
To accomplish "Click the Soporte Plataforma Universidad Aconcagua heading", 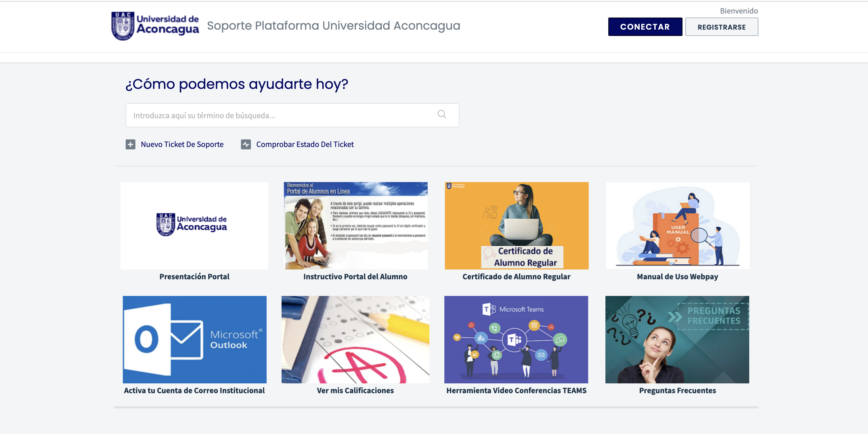I will 334,26.
